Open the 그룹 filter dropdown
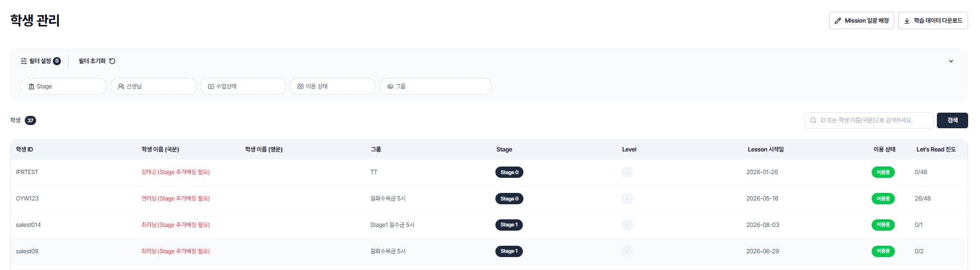Image resolution: width=980 pixels, height=270 pixels. coord(436,86)
